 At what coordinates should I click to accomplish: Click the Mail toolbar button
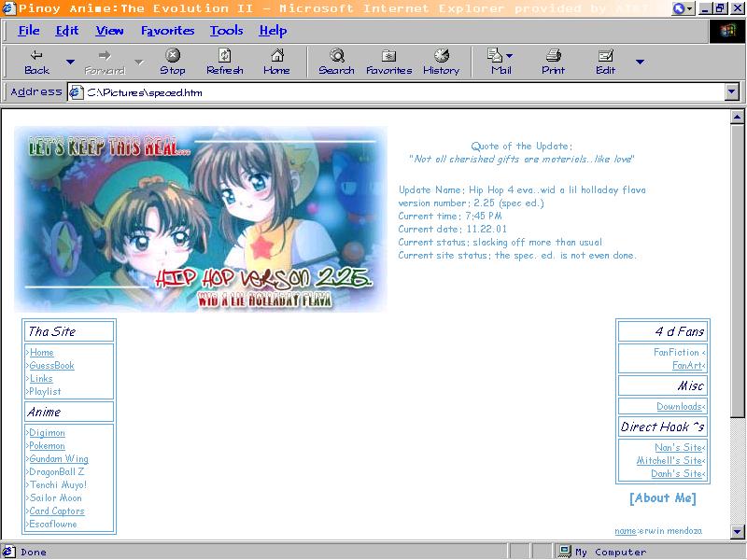click(x=499, y=62)
